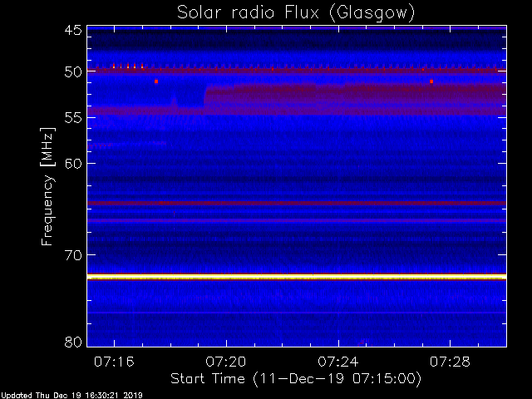Click the "Start Time (11-Dec-19 07:15:00)" label
The width and height of the screenshot is (532, 399).
coord(296,379)
